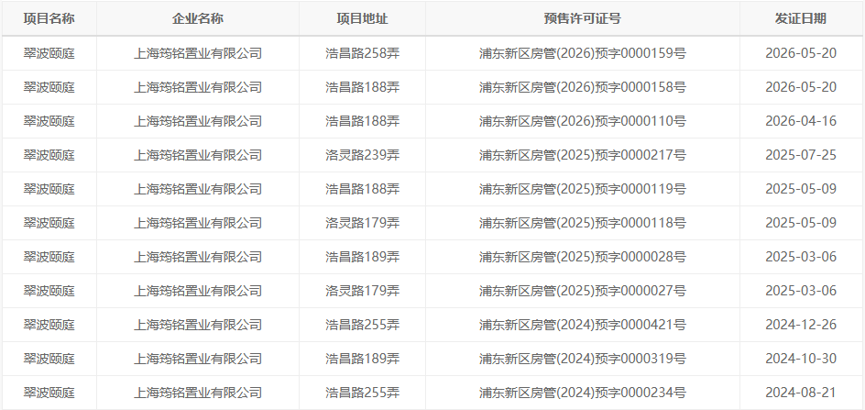Screen dimensions: 865x410
Task: Click permit 浦东新区房管(2025)预字0000118号
Action: (582, 223)
